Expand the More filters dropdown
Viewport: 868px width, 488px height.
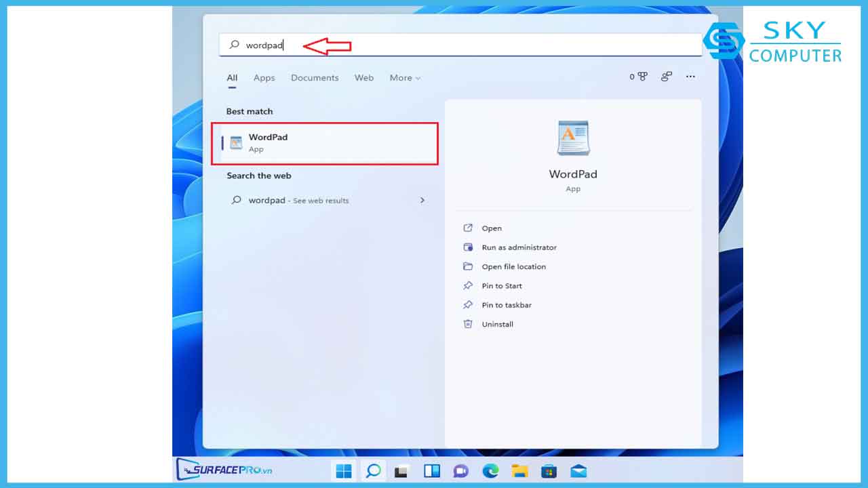[x=405, y=78]
